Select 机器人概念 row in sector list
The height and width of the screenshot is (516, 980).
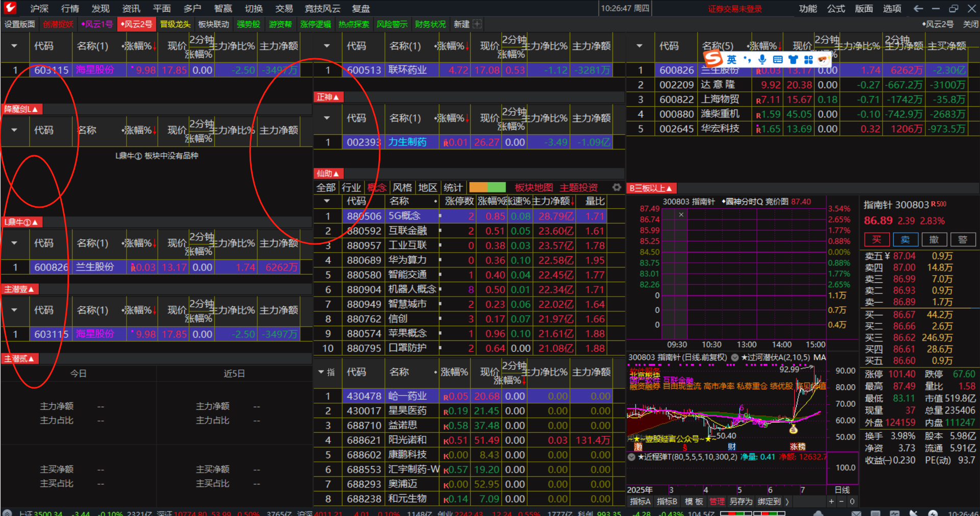pos(411,289)
